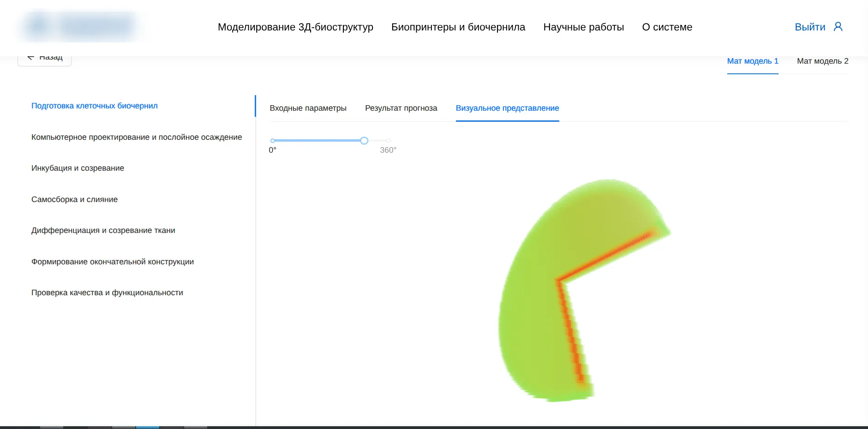This screenshot has width=868, height=429.
Task: Open the О системе menu
Action: (666, 27)
